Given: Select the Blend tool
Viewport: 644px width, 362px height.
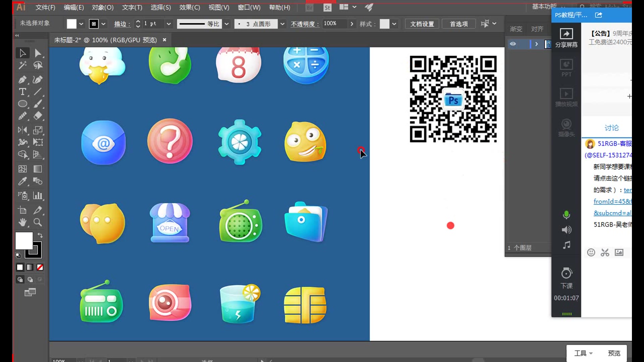Looking at the screenshot, I should (38, 181).
